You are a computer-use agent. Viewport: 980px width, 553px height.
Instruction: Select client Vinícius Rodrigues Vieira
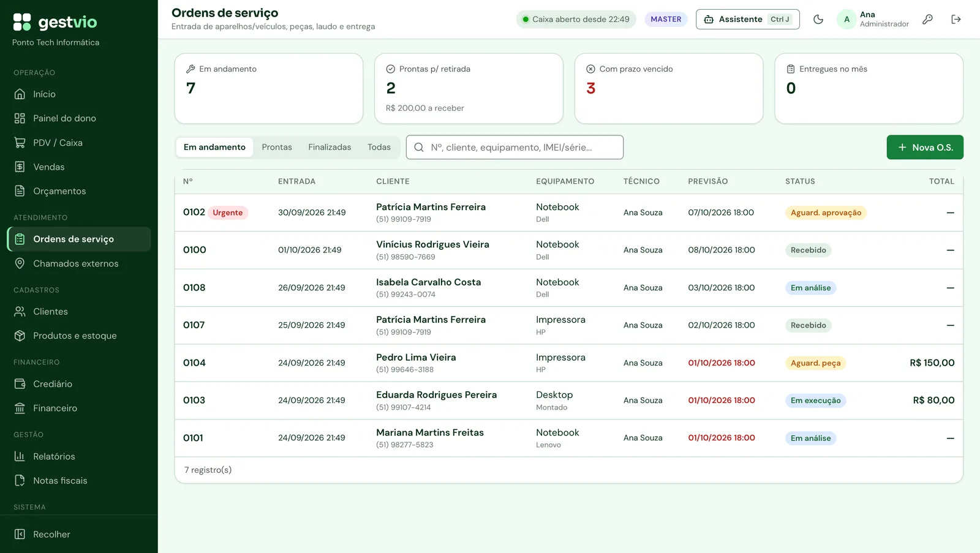pyautogui.click(x=432, y=244)
